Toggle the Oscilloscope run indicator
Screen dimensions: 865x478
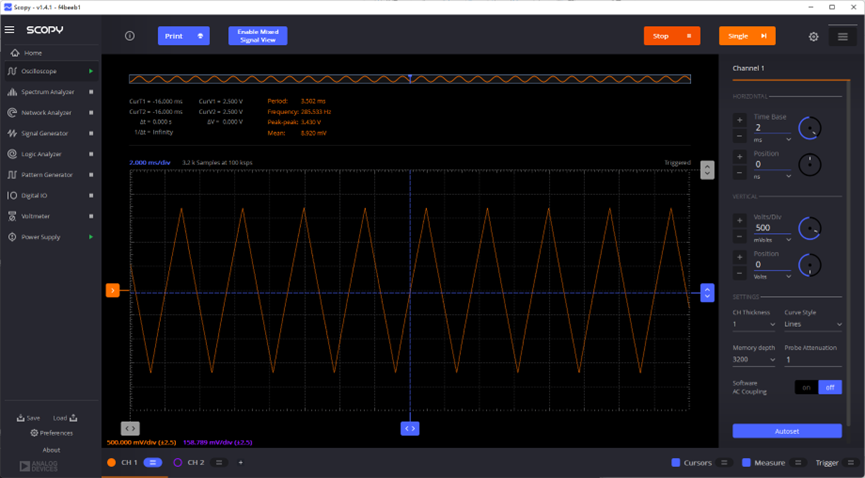(91, 71)
